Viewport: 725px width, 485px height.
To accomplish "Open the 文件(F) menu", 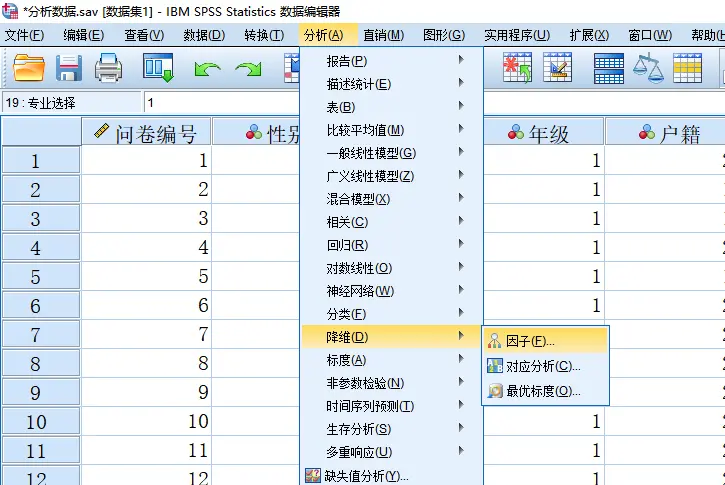I will coord(25,35).
